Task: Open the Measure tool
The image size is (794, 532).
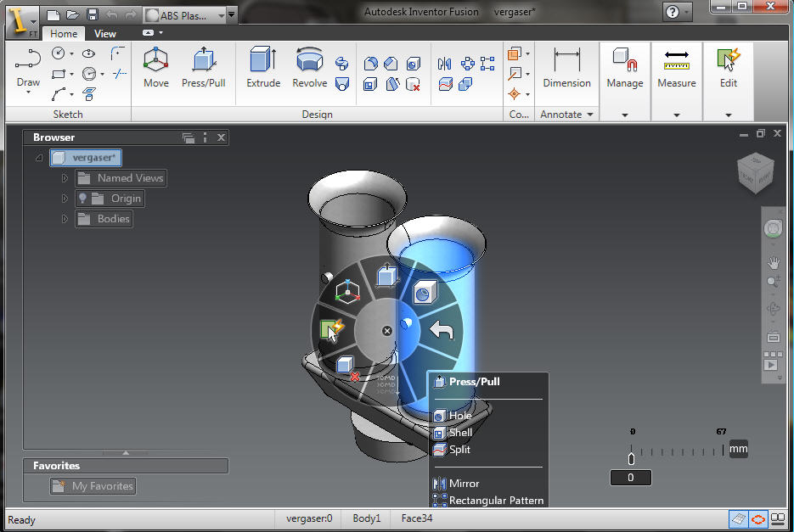Action: [677, 67]
